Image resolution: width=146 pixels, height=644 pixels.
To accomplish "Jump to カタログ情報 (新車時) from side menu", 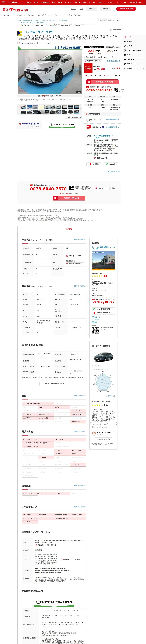I will coord(134,50).
